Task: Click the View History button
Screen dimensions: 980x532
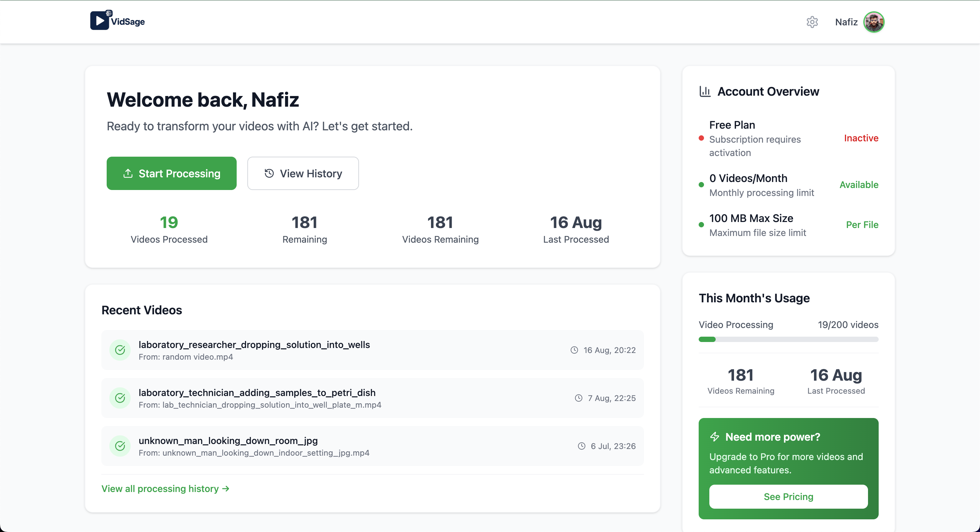Action: click(x=303, y=173)
